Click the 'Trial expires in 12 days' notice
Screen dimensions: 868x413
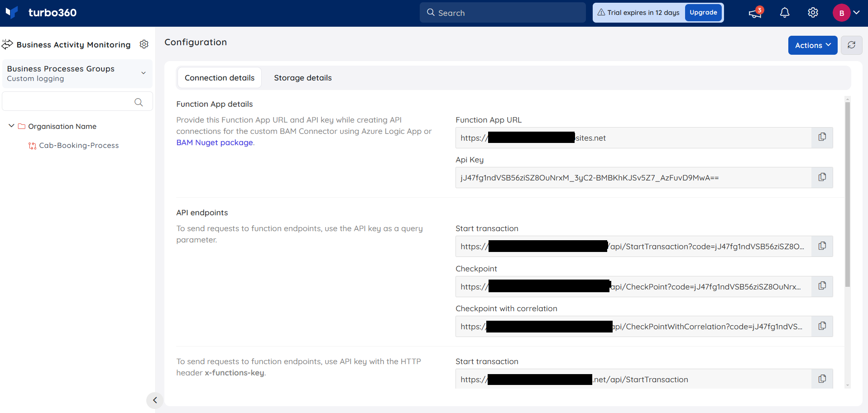pos(638,13)
